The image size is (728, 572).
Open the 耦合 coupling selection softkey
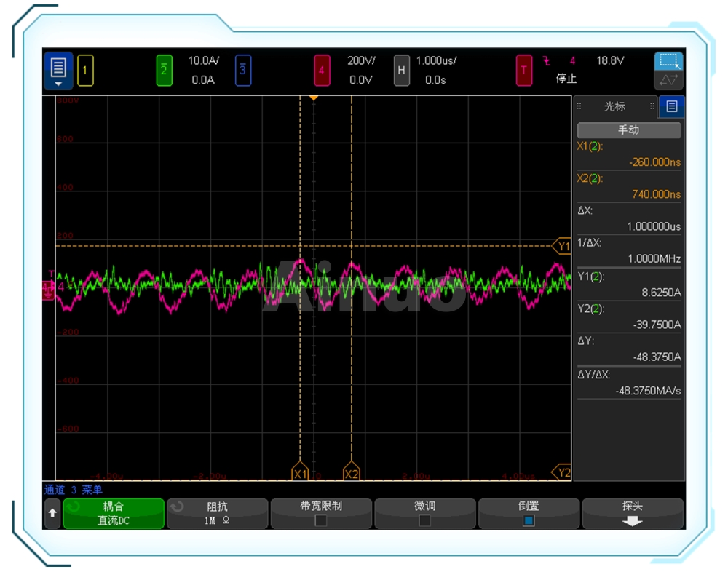[114, 513]
